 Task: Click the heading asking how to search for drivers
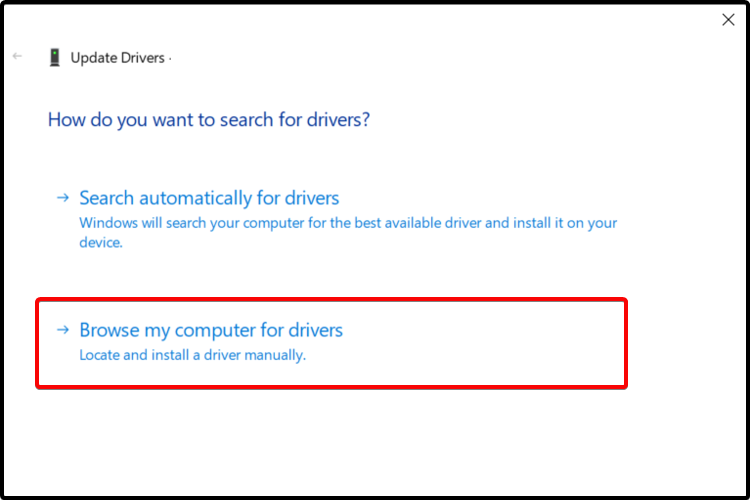click(209, 120)
